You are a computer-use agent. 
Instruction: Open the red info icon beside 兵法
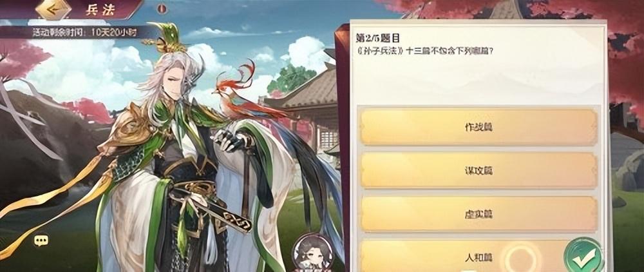pos(162,8)
